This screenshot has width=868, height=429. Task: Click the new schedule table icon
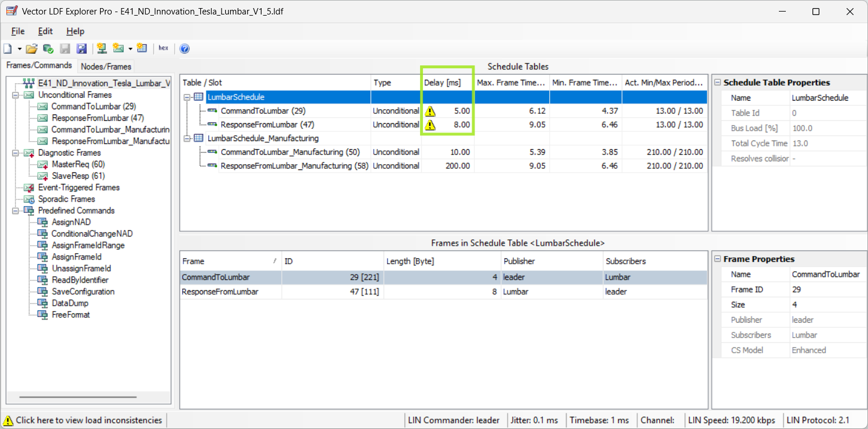pyautogui.click(x=142, y=49)
